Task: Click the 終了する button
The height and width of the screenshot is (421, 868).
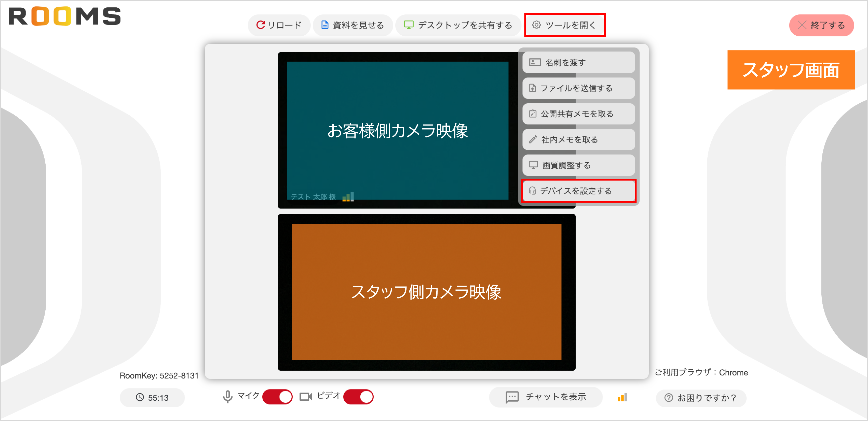Action: coord(821,25)
